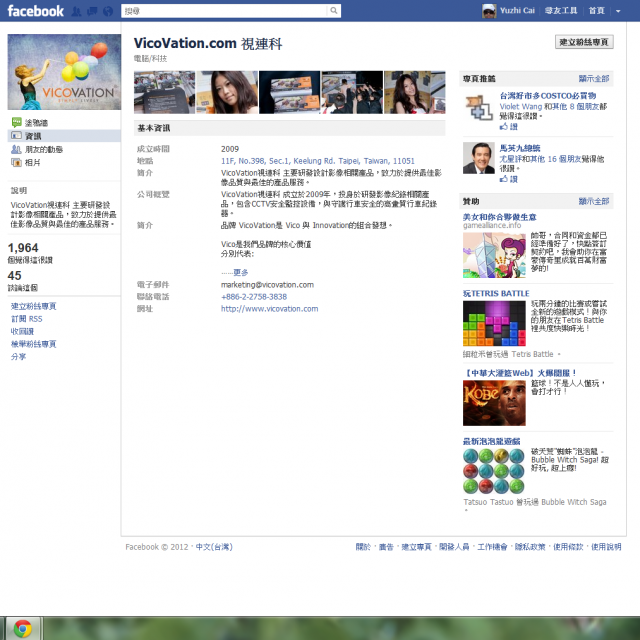Click the Violet Wang friend link
Viewport: 640px width, 640px height.
pos(521,107)
